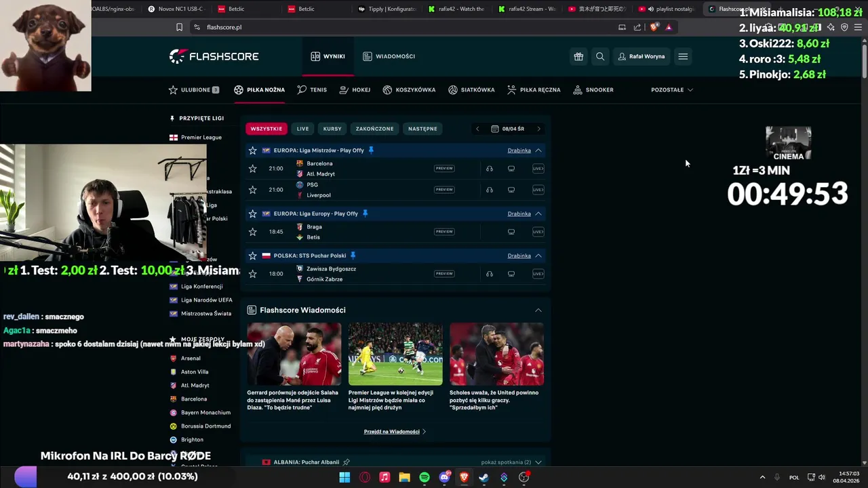Filter matches by LIVE

tap(302, 129)
